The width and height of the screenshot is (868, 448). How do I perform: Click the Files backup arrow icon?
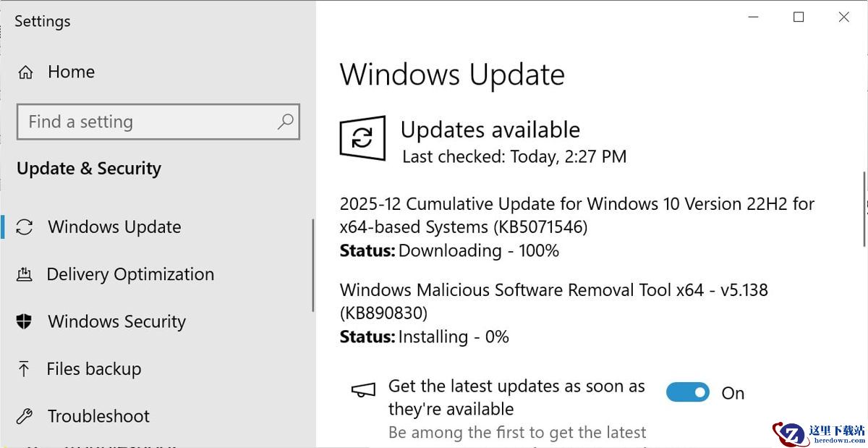pyautogui.click(x=25, y=369)
